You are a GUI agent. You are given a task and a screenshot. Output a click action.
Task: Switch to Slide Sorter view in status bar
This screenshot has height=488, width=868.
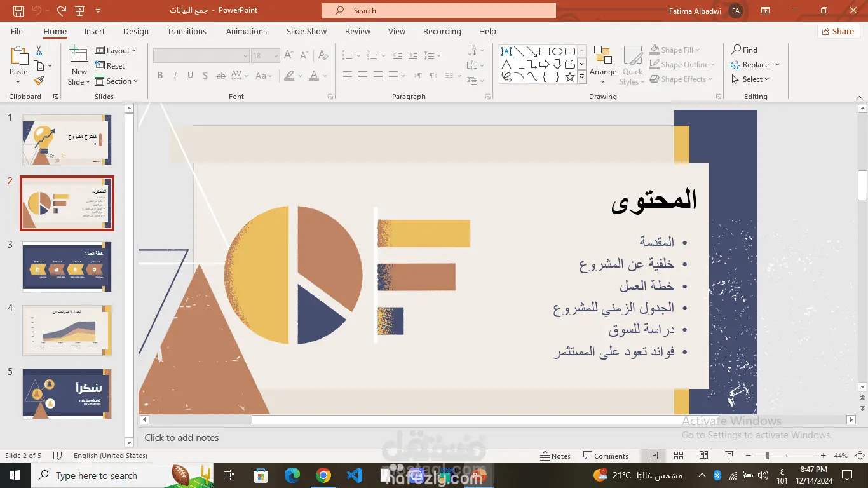(679, 456)
